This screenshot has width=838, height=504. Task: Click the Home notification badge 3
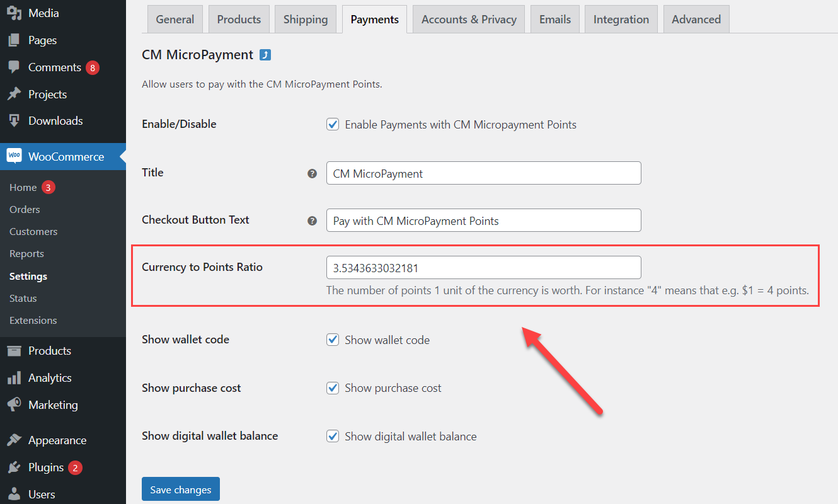[49, 187]
